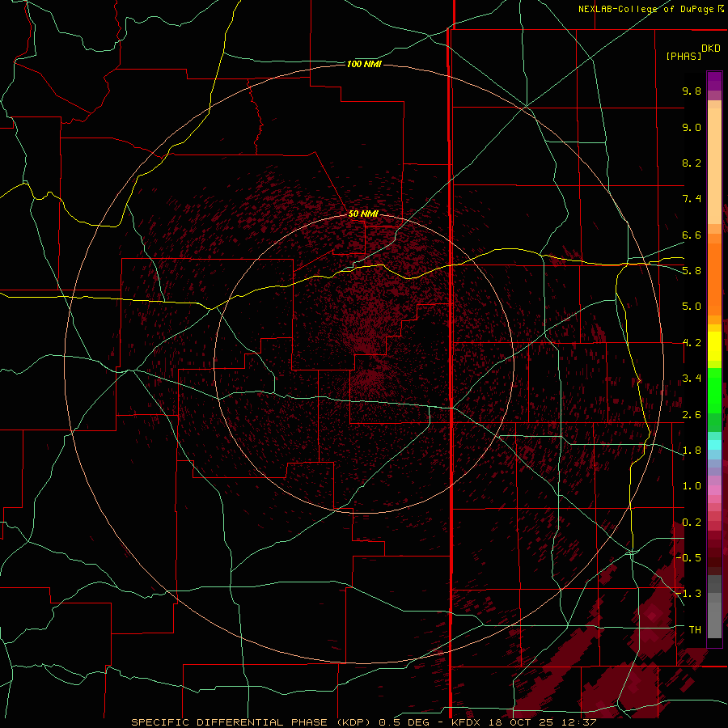Click the purple top segment of color bar
728x728 pixels.
tap(714, 82)
